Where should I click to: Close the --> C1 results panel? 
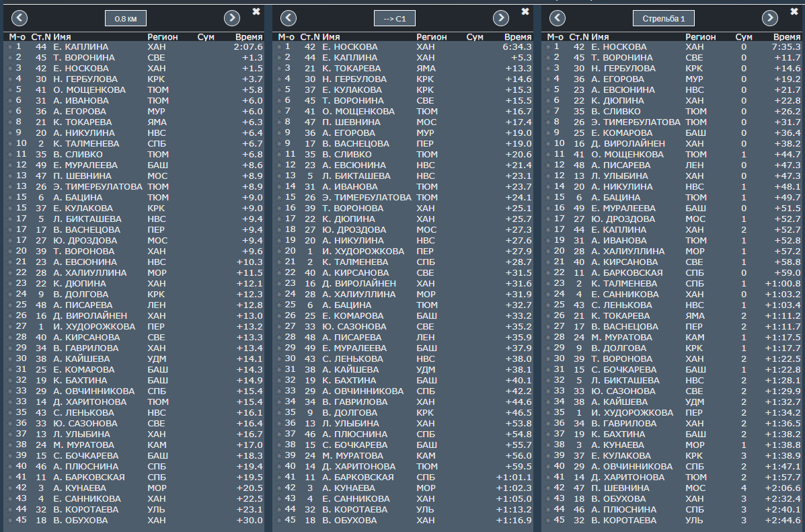(525, 11)
